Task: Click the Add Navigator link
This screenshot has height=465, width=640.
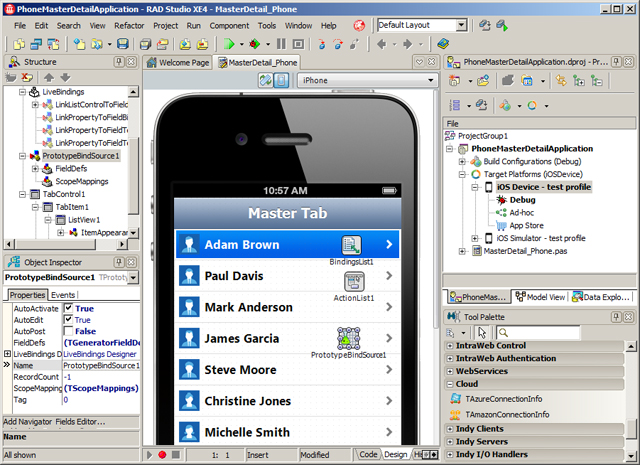Action: coord(28,422)
